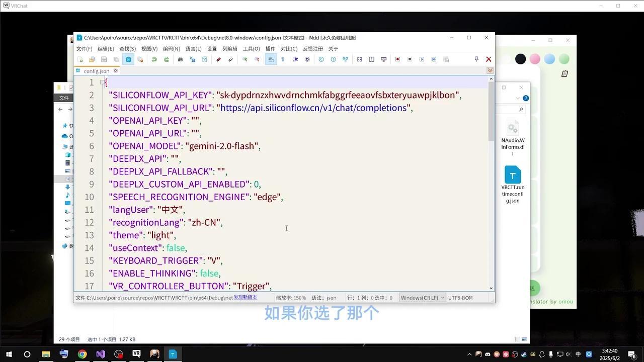Click the 缩放率: 150% status entry
The image size is (644, 362).
point(291,298)
